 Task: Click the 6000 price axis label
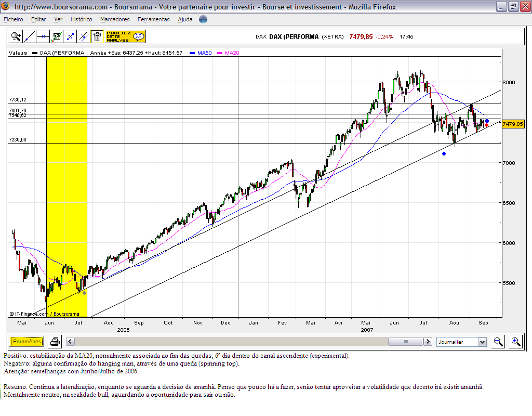tap(509, 243)
